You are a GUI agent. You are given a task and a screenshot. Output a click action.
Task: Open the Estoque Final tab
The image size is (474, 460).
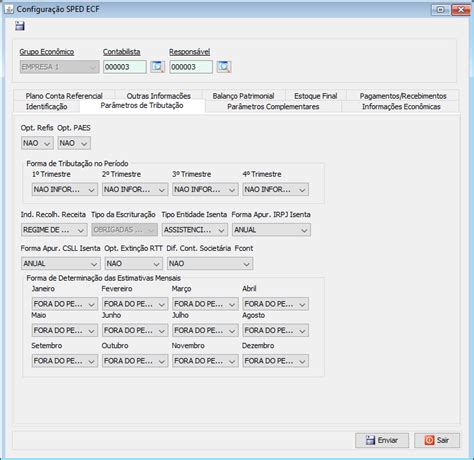coord(316,96)
